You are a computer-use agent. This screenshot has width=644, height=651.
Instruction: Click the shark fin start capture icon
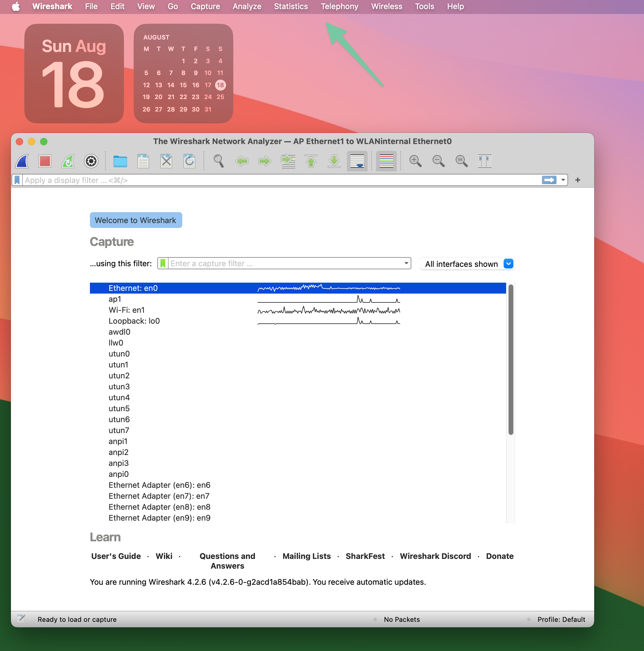point(22,161)
